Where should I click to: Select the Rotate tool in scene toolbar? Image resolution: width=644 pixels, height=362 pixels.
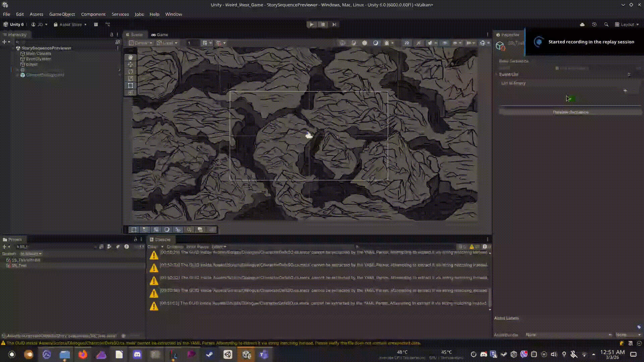pos(130,71)
